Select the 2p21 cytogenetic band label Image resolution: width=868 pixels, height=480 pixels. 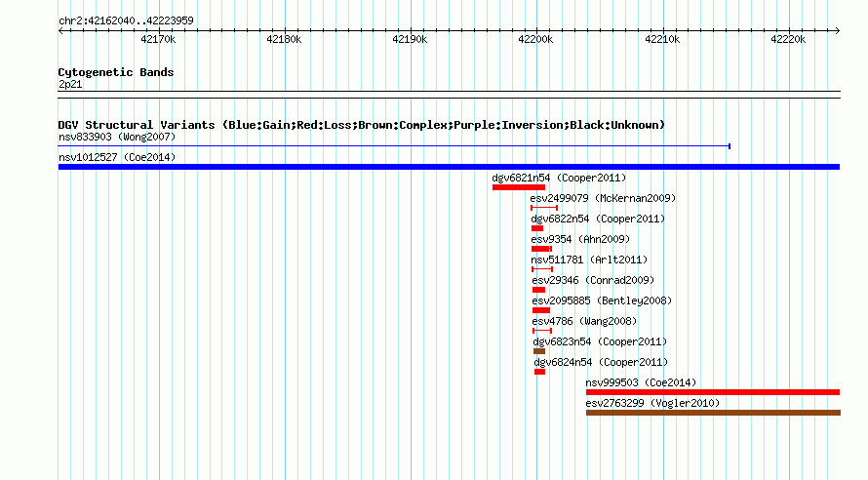70,84
